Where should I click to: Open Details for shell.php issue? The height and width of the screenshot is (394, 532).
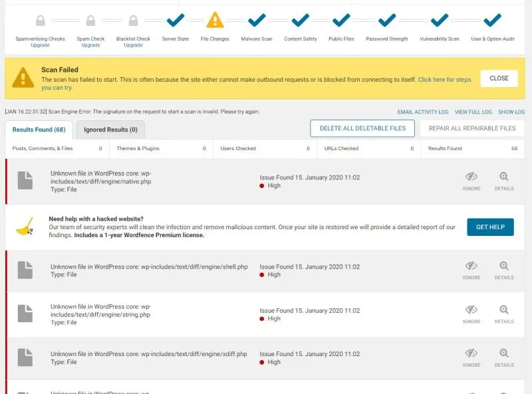504,270
